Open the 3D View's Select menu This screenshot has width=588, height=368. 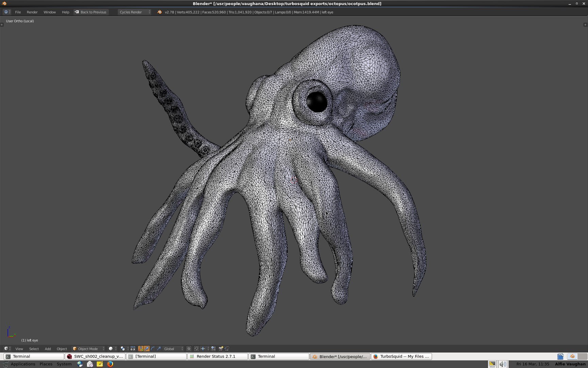(x=34, y=349)
